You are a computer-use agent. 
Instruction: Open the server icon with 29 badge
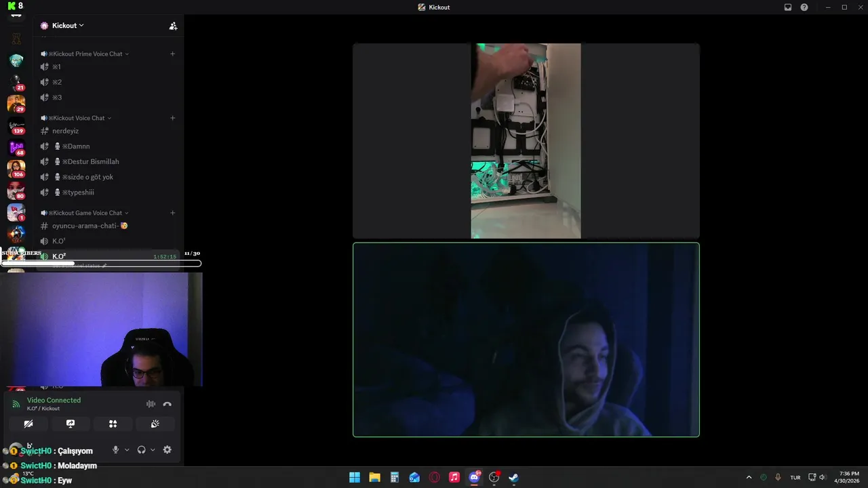point(16,104)
